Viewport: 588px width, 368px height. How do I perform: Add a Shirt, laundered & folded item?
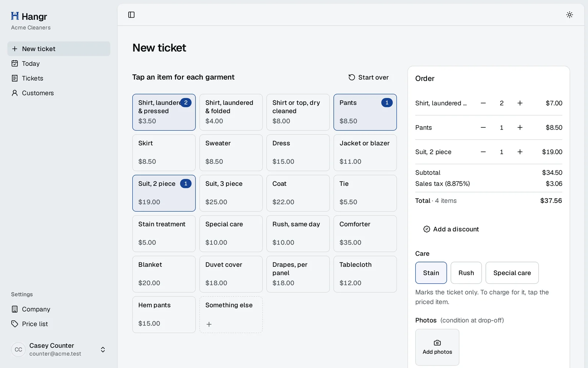231,112
